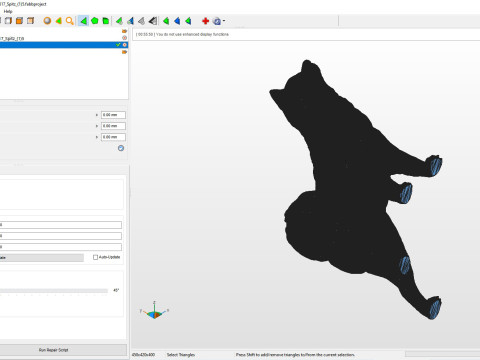The image size is (480, 360).
Task: Click the blue-and-green triangle toolbar icon
Action: [130, 21]
